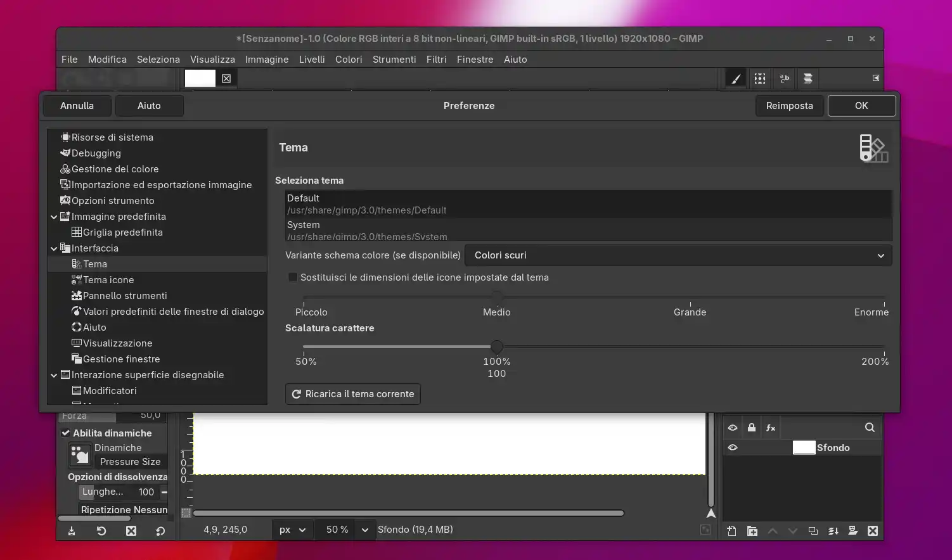The image size is (952, 560).
Task: Close the image tab with X icon
Action: [x=226, y=79]
